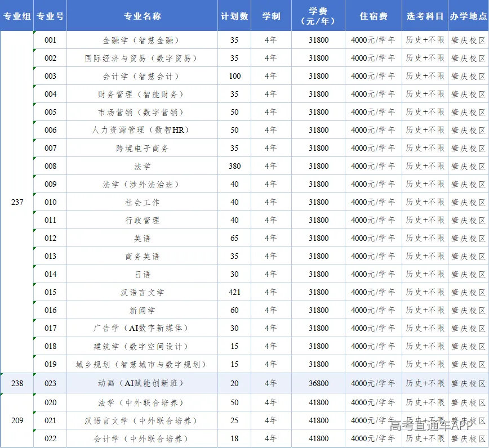This screenshot has width=489, height=448.
Task: Select the 跨境电子商务 major name cell
Action: pyautogui.click(x=142, y=148)
